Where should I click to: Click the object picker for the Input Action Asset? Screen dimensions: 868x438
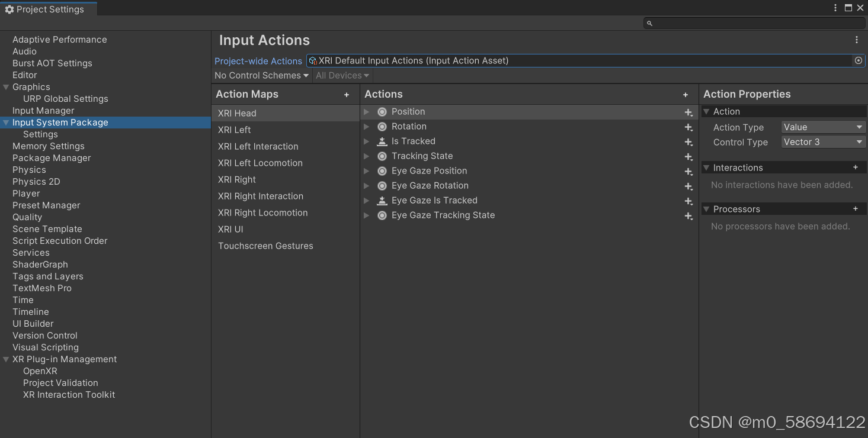[x=859, y=60]
